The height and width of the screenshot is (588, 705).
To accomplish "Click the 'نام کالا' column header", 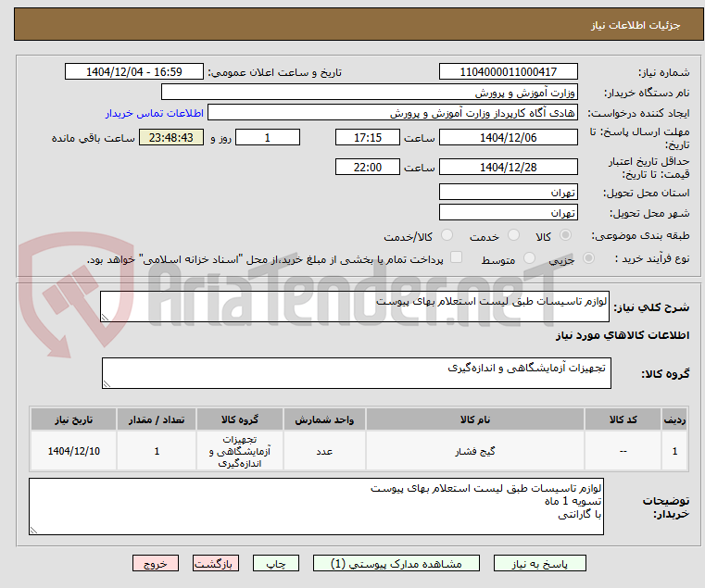I will pos(475,419).
